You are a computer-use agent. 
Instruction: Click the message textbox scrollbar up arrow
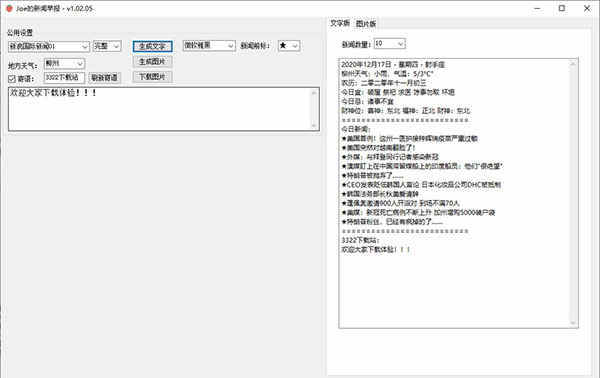314,93
